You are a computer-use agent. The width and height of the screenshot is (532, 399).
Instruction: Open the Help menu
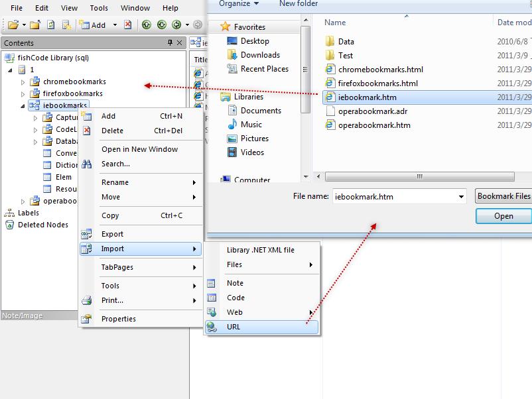tap(170, 8)
